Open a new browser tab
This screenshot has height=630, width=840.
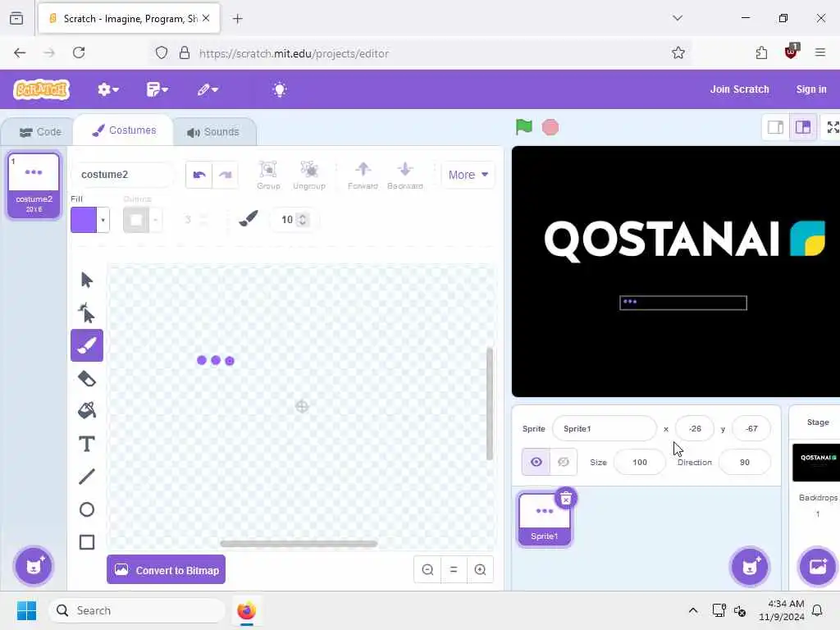237,19
